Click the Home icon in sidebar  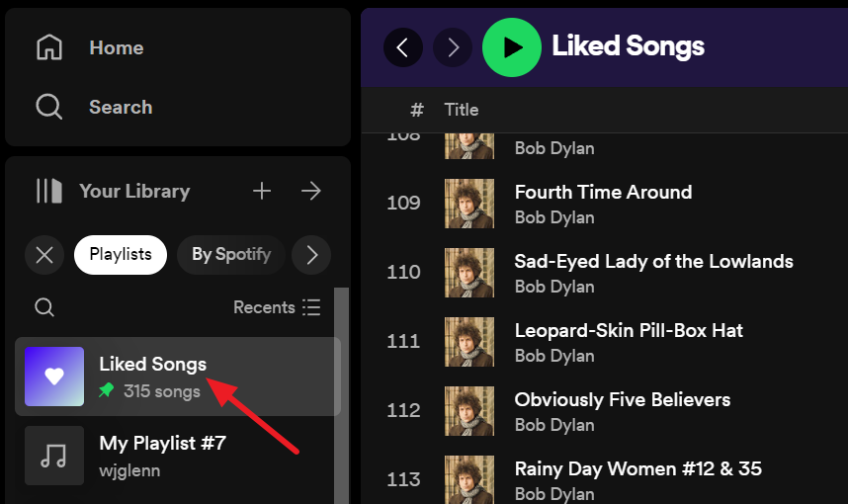[48, 47]
